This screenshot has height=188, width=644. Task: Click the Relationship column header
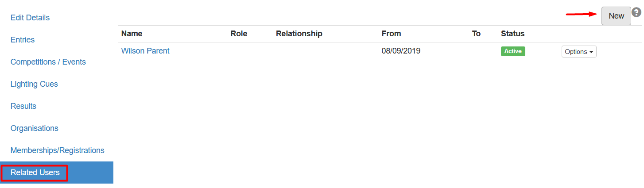(x=299, y=34)
